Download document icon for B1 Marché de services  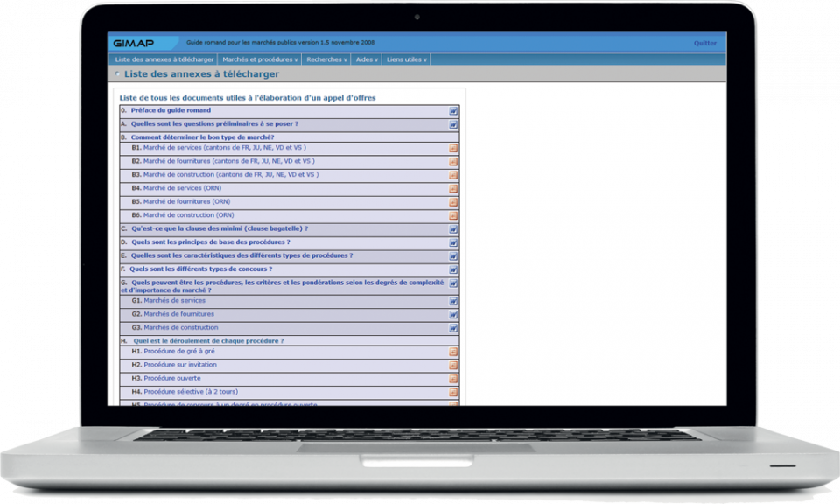[453, 148]
